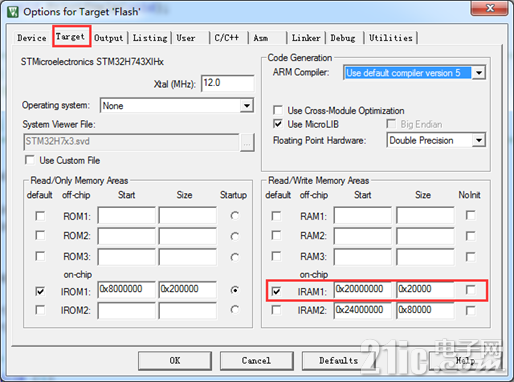Click the System Viewer File browse button
Viewport: 514px width, 382px height.
[x=247, y=143]
